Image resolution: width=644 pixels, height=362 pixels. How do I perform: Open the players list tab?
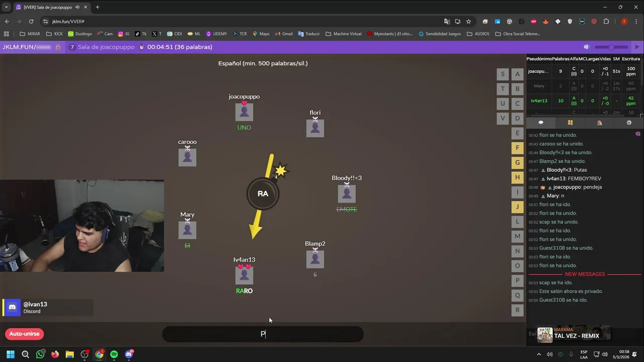(x=570, y=123)
